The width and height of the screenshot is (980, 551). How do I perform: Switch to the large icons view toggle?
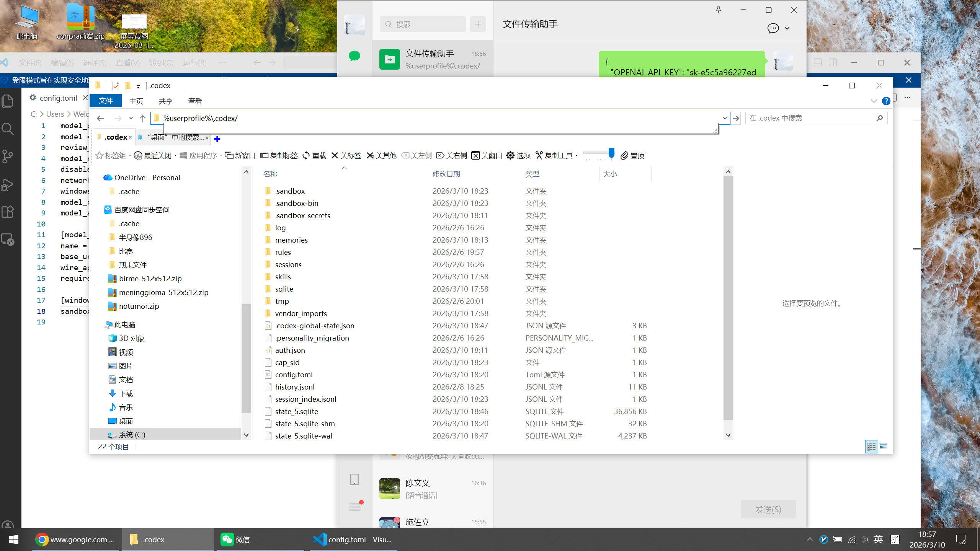(883, 447)
